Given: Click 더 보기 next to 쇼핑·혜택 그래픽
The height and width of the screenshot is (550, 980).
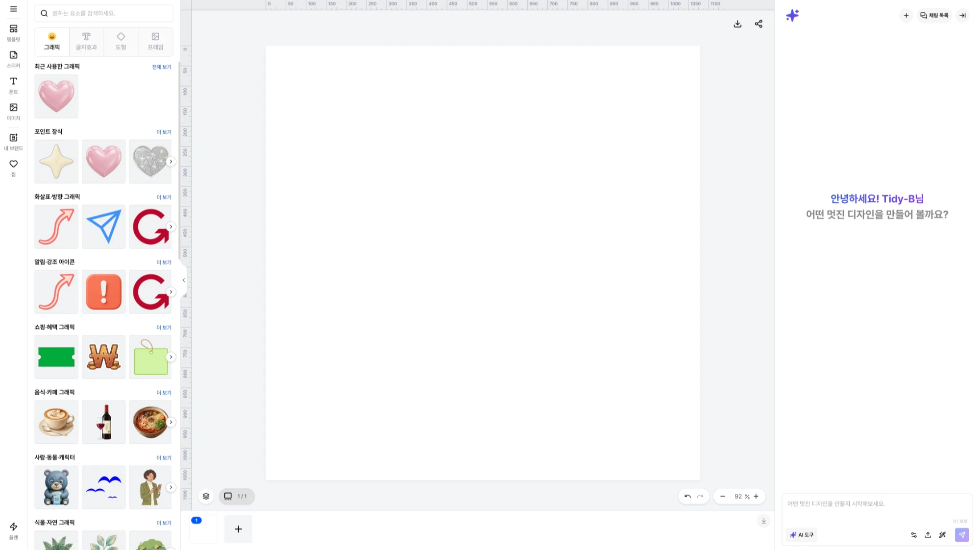Looking at the screenshot, I should pos(164,327).
